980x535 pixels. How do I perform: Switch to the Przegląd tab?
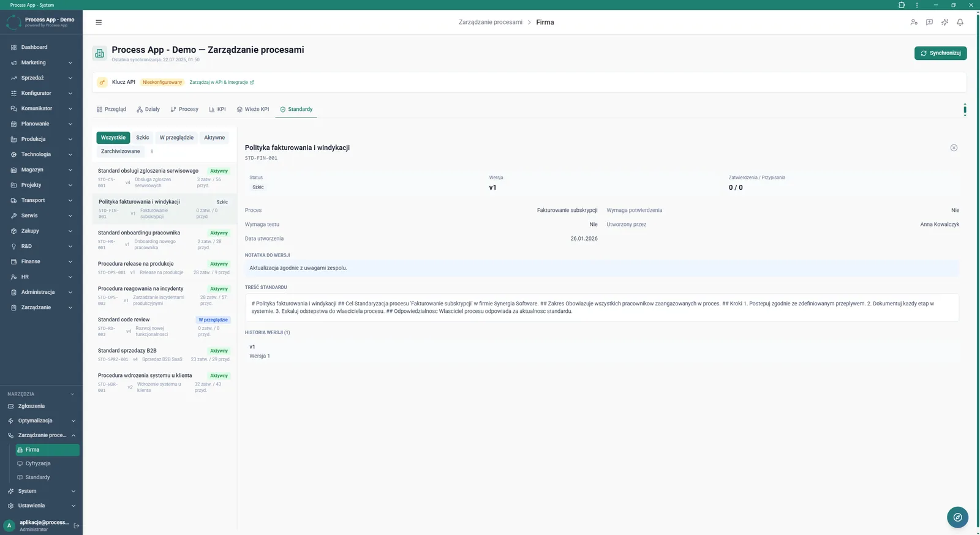coord(111,109)
